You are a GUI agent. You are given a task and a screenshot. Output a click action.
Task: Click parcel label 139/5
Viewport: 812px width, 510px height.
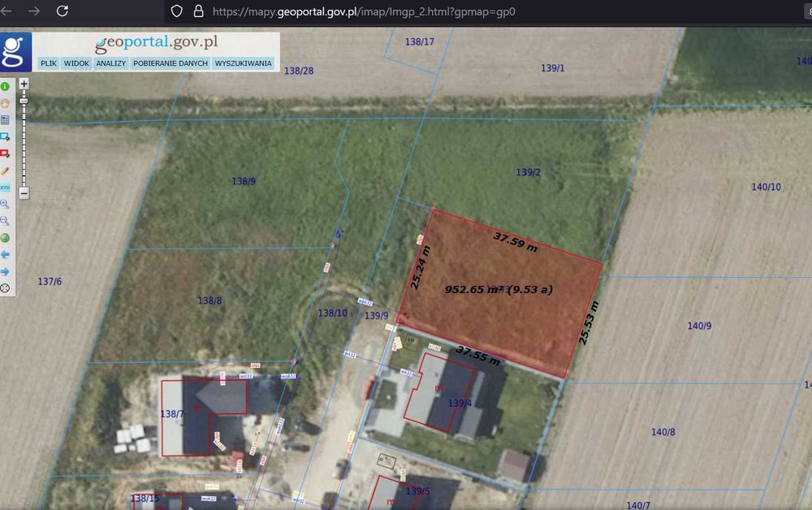point(417,491)
